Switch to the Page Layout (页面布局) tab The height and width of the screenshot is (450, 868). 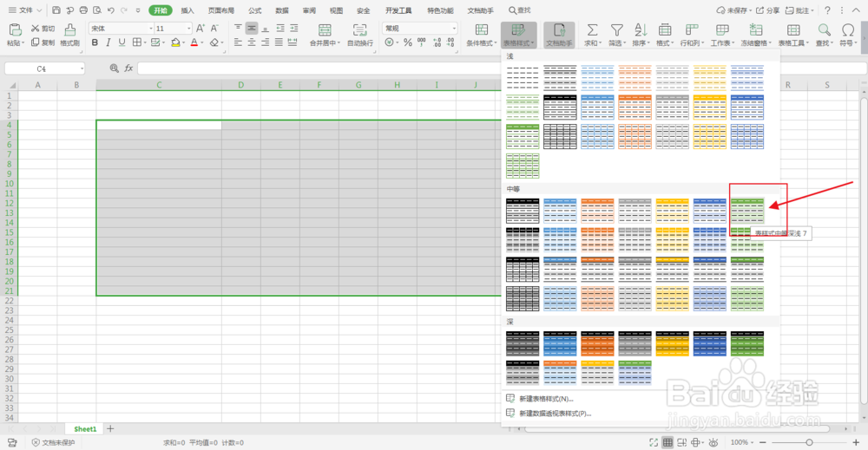[220, 10]
